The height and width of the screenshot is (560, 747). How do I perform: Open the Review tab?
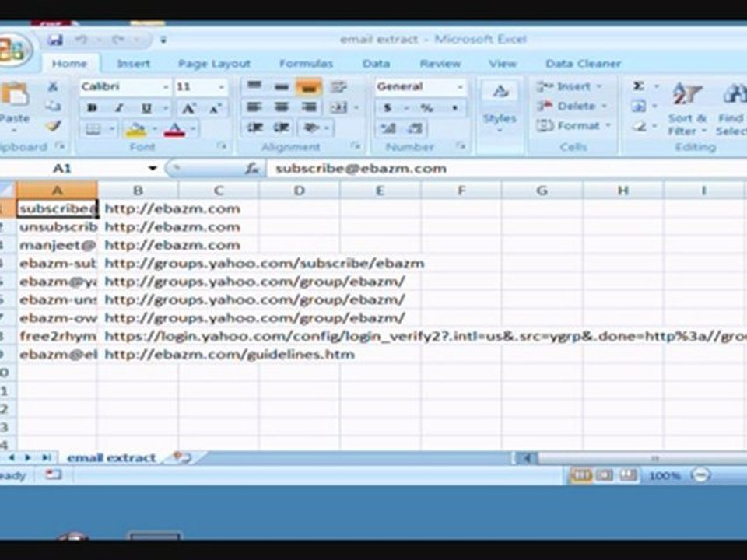click(440, 64)
